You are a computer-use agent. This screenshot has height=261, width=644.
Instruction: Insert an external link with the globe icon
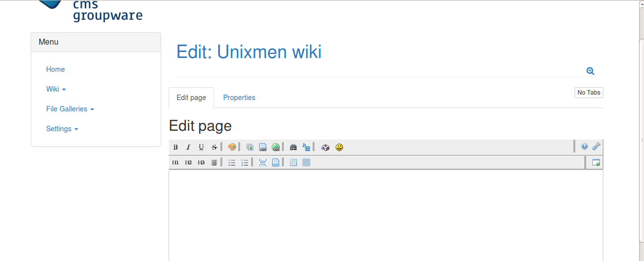click(x=276, y=147)
